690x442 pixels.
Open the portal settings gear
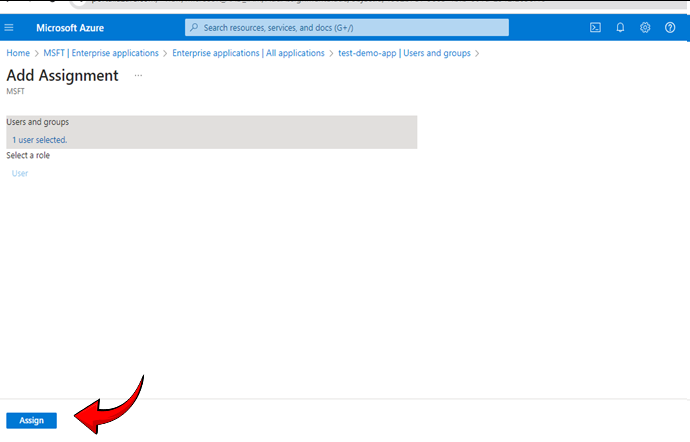645,28
